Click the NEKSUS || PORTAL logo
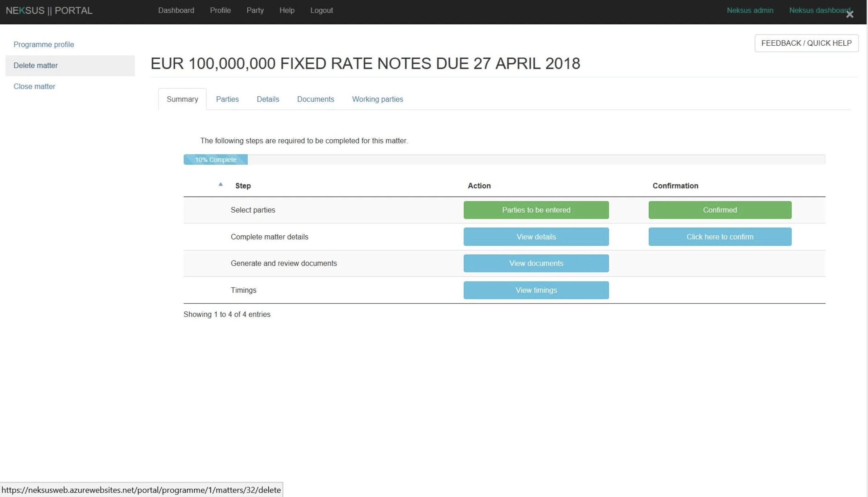 pos(49,11)
